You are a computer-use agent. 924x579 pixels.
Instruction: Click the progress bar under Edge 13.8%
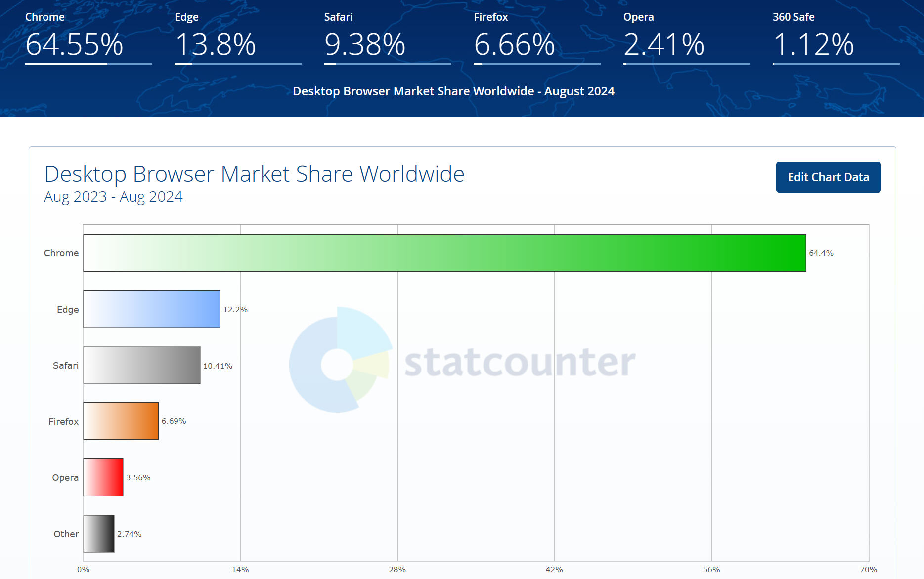coord(238,64)
